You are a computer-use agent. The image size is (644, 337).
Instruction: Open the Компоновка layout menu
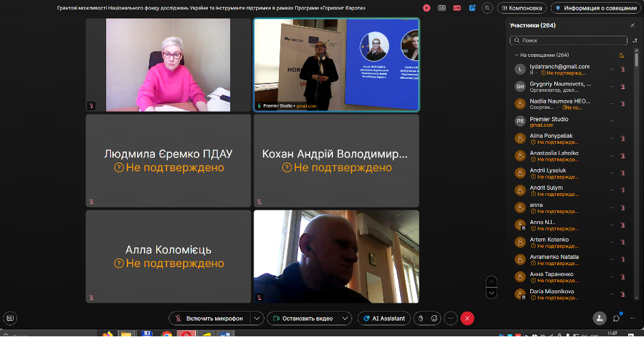[522, 8]
